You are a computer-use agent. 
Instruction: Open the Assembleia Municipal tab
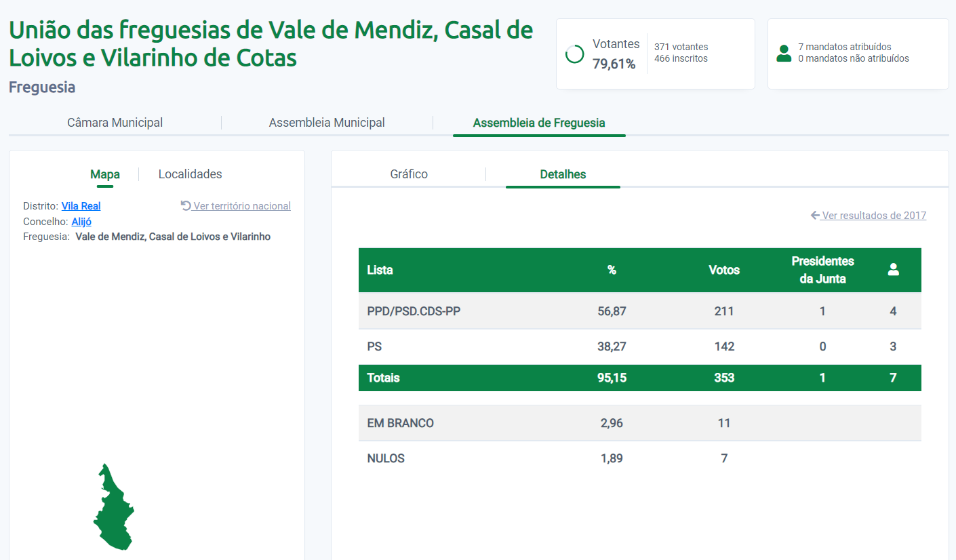coord(327,123)
